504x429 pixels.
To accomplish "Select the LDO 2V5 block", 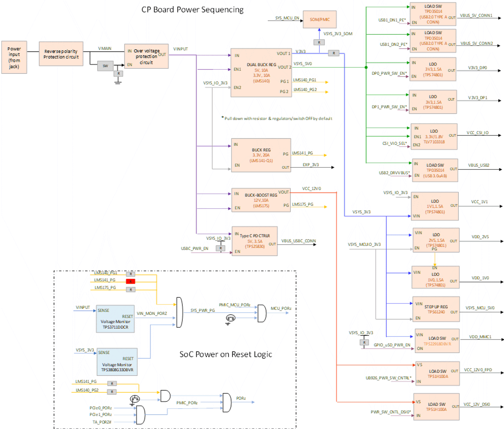I will click(436, 240).
